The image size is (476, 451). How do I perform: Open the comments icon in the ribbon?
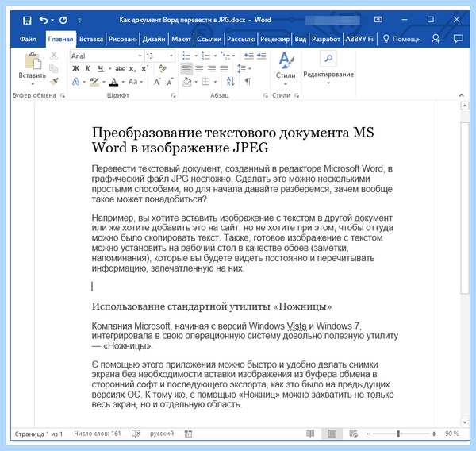click(458, 39)
